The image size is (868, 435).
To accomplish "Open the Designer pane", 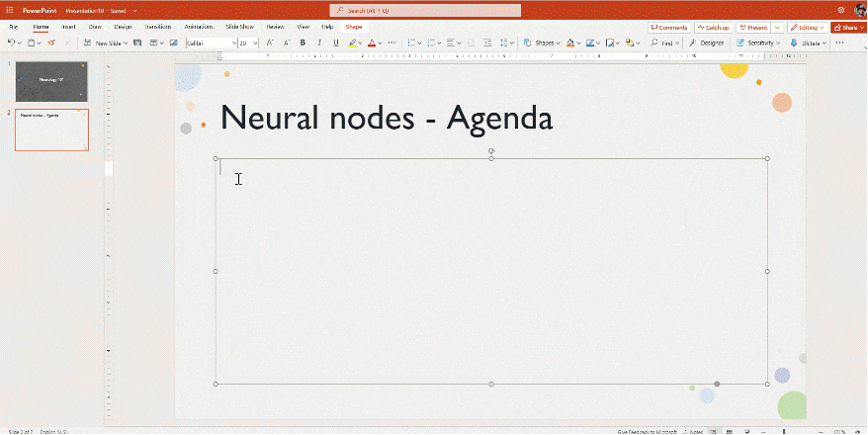I will click(707, 43).
